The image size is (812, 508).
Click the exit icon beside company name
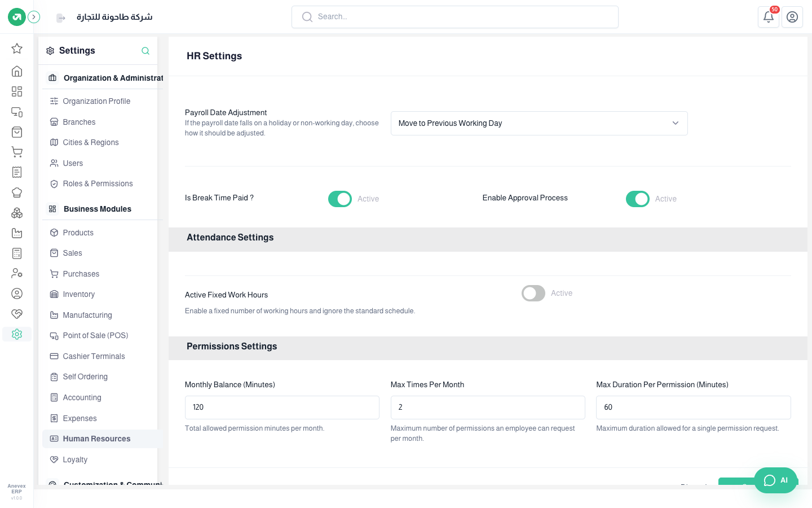[61, 18]
